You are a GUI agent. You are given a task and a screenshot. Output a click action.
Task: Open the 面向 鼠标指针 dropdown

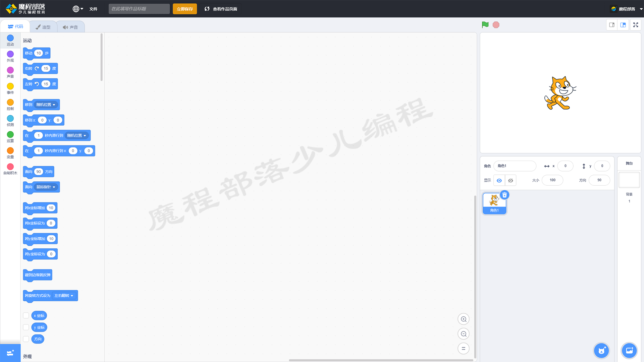(x=46, y=187)
